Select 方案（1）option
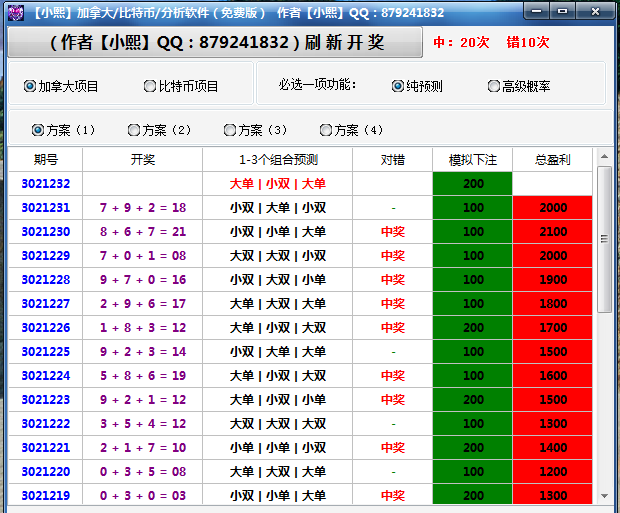Image resolution: width=620 pixels, height=513 pixels. point(38,130)
